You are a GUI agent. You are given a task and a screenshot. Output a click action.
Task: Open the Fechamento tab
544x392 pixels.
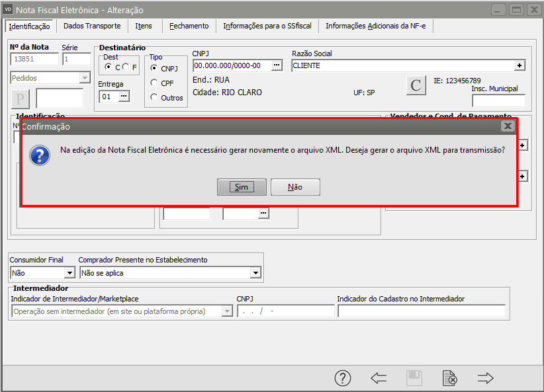(189, 26)
